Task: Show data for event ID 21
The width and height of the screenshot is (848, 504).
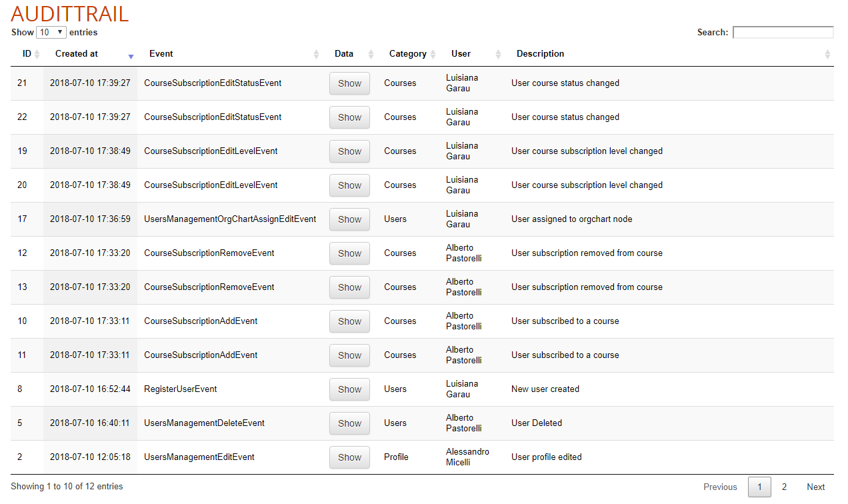Action: point(349,83)
